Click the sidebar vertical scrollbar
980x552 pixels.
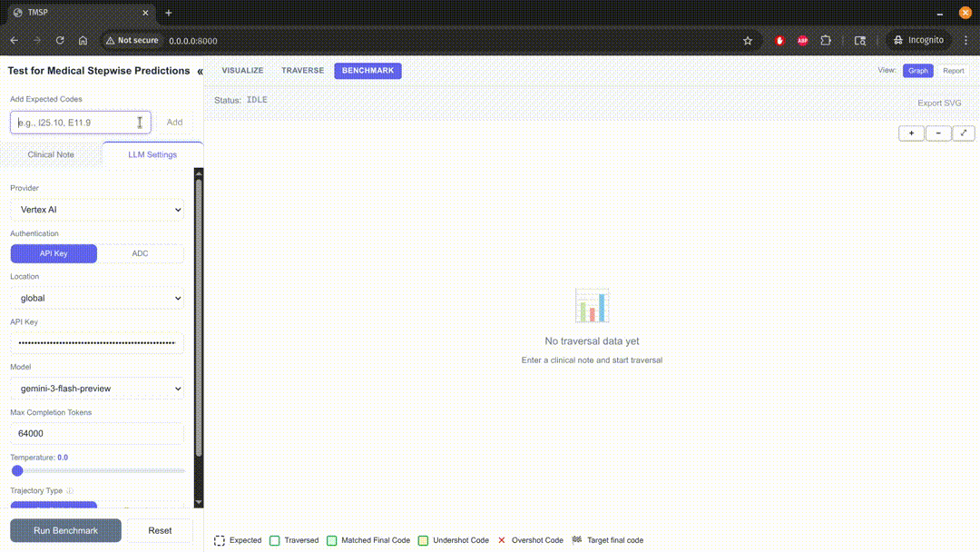click(x=199, y=318)
